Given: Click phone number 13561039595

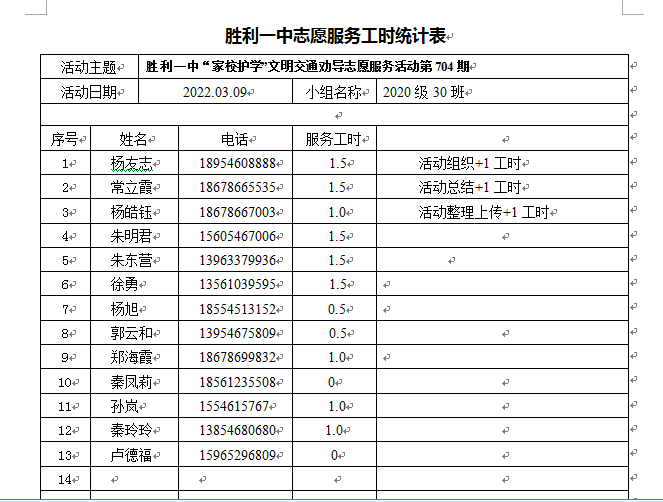Looking at the screenshot, I should point(237,284).
